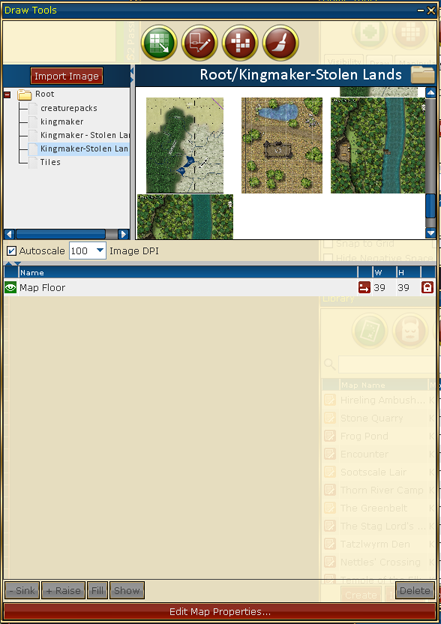Image resolution: width=441 pixels, height=624 pixels.
Task: Select the kingmaker folder in tree
Action: click(62, 122)
